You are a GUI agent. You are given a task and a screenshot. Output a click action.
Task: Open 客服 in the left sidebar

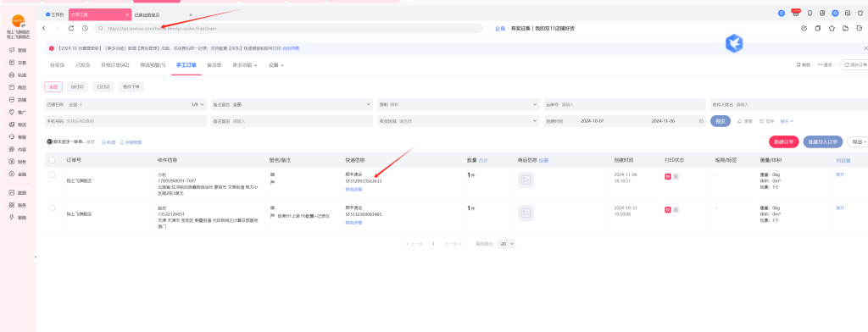18,136
